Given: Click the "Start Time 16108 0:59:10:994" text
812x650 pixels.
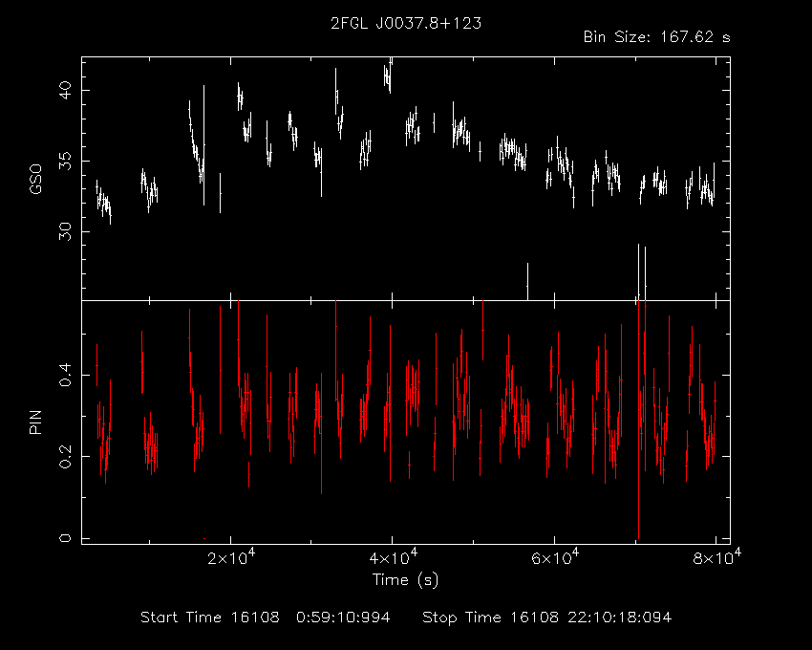Looking at the screenshot, I should (266, 617).
